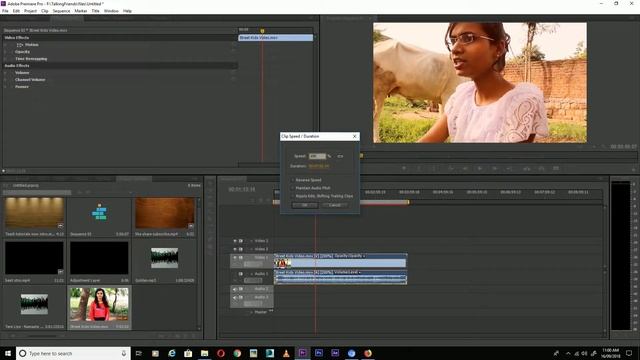The height and width of the screenshot is (360, 640).
Task: Enable the Reverse Speed checkbox
Action: tap(293, 180)
